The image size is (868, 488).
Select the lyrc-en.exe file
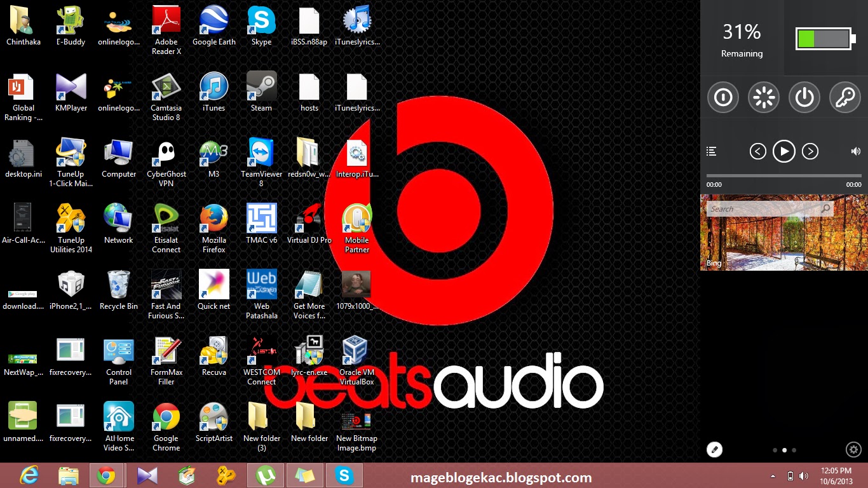point(309,356)
